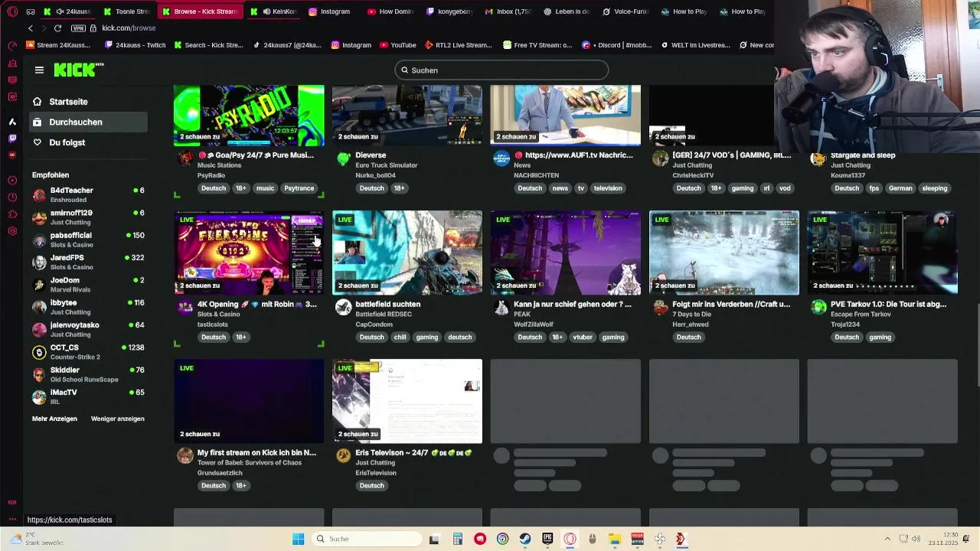Click jalenvoytasko channel avatar
980x551 pixels.
tap(39, 329)
